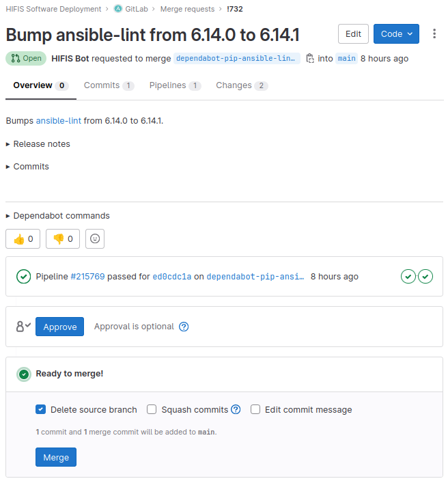The image size is (448, 481).
Task: Add a thumbs up reaction
Action: pos(23,238)
